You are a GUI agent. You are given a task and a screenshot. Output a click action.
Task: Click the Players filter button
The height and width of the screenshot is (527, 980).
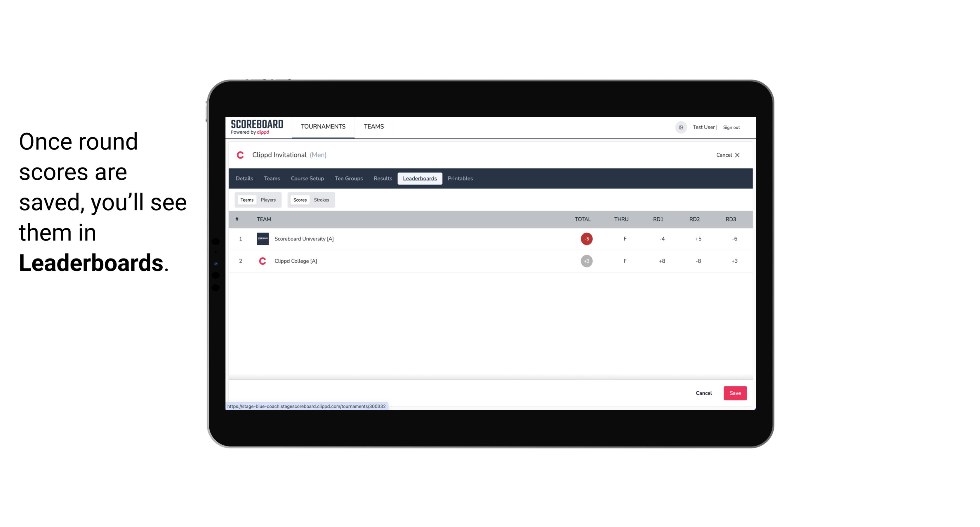point(268,200)
